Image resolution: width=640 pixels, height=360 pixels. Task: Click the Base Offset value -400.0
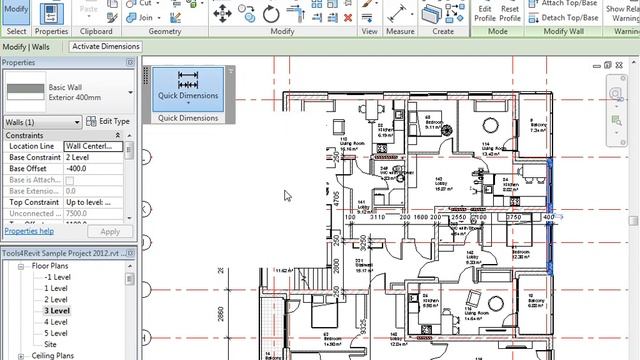[x=93, y=169]
